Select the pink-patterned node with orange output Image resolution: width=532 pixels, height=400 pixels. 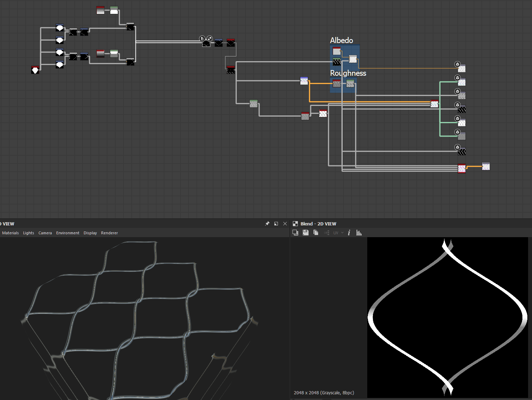[462, 168]
